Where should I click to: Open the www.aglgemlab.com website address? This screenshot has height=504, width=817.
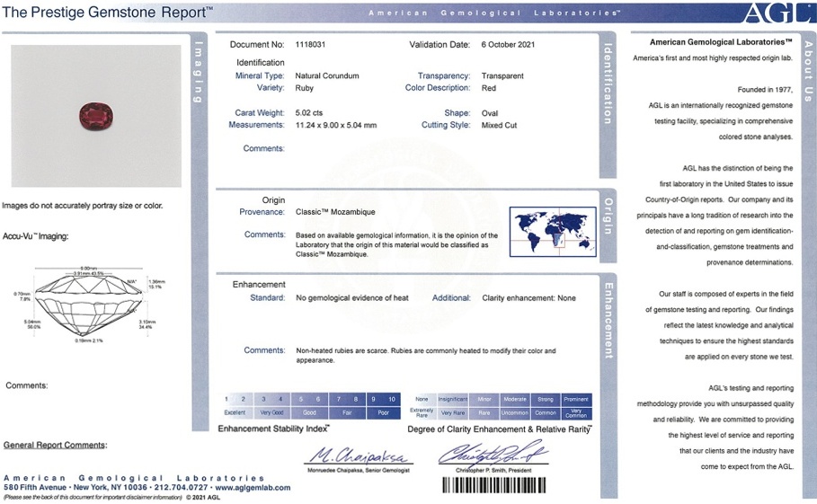[x=253, y=488]
